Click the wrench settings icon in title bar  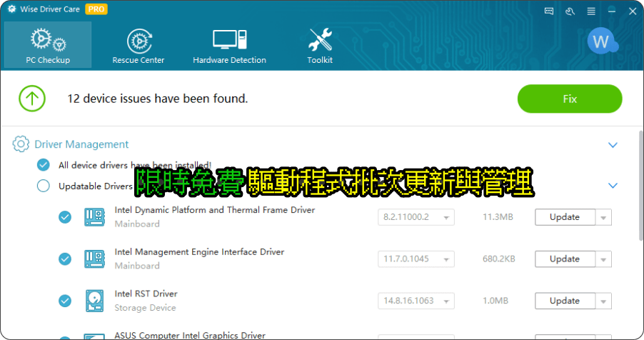click(570, 11)
